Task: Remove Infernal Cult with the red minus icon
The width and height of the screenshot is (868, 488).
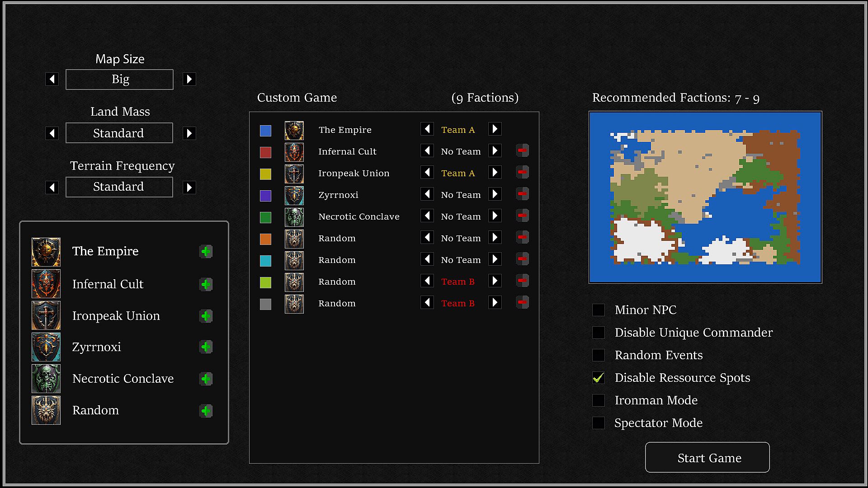Action: [522, 151]
